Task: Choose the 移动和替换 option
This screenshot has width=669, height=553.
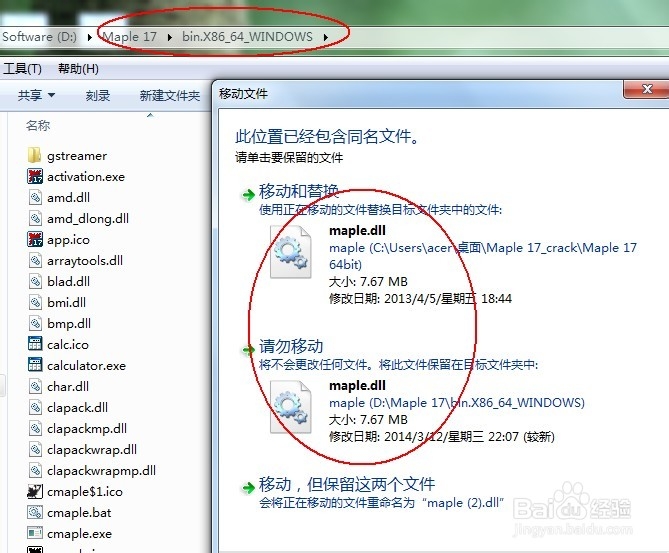Action: [x=299, y=191]
